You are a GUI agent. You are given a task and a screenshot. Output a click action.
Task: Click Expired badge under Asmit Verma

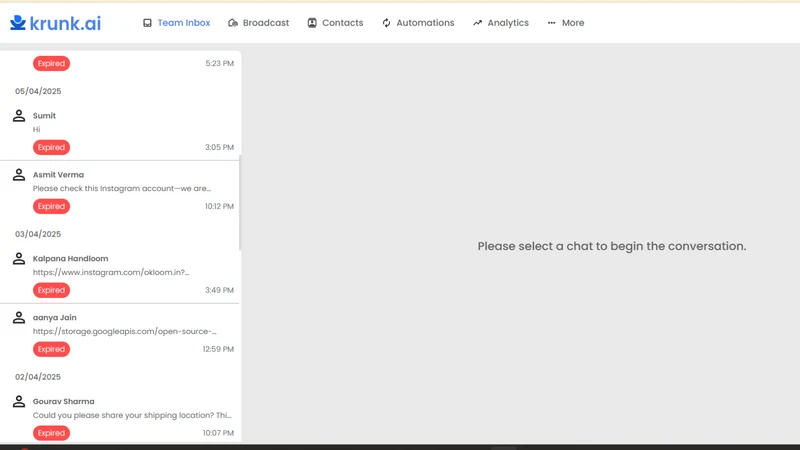[x=52, y=206]
